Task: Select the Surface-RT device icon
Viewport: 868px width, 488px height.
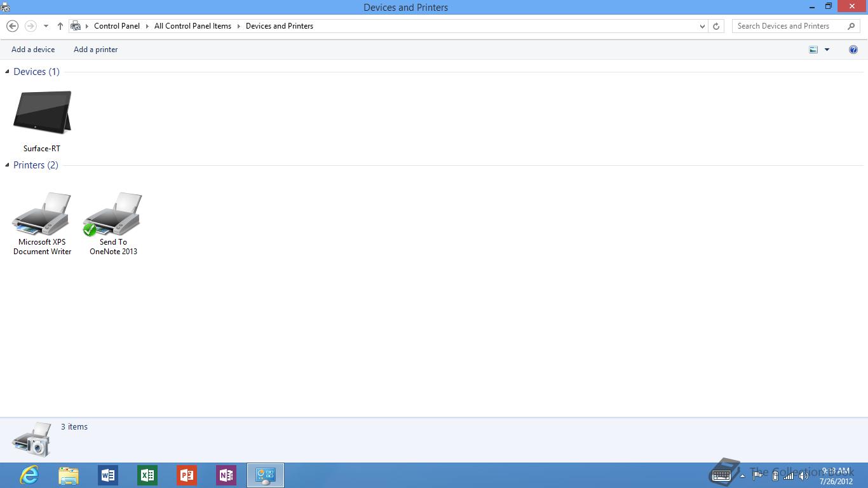Action: [x=42, y=112]
